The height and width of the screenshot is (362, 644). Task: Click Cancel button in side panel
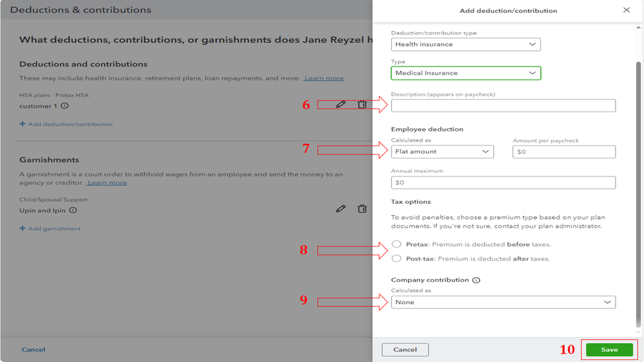click(x=405, y=350)
